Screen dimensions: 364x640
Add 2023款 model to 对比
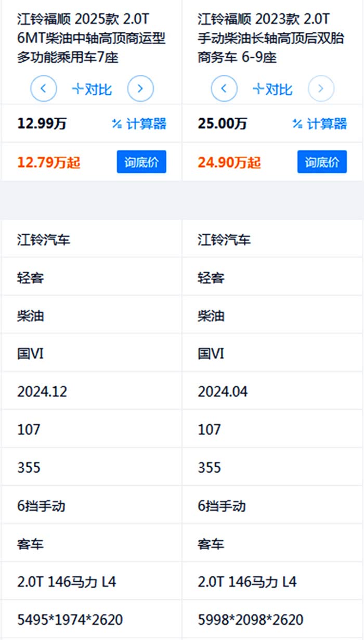(x=272, y=89)
